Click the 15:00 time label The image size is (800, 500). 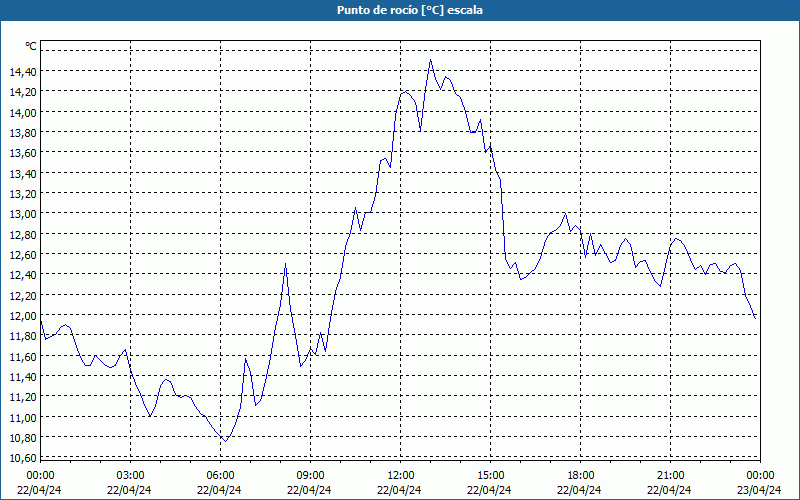coord(490,476)
